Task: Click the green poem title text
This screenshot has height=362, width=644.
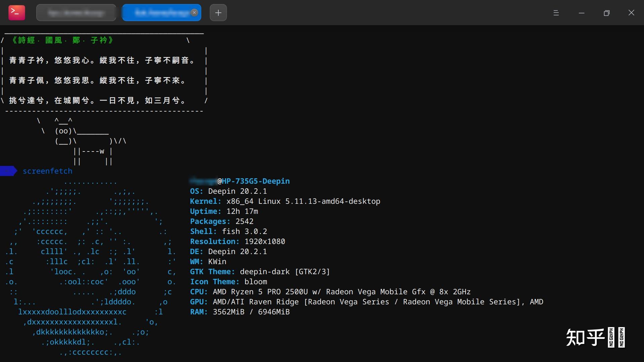Action: coord(62,41)
